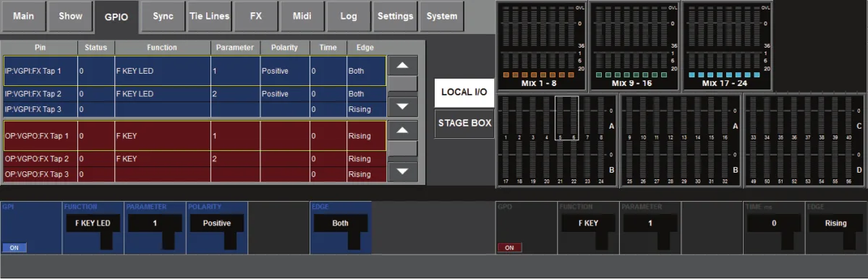
Task: Open the Main tab
Action: coord(24,16)
